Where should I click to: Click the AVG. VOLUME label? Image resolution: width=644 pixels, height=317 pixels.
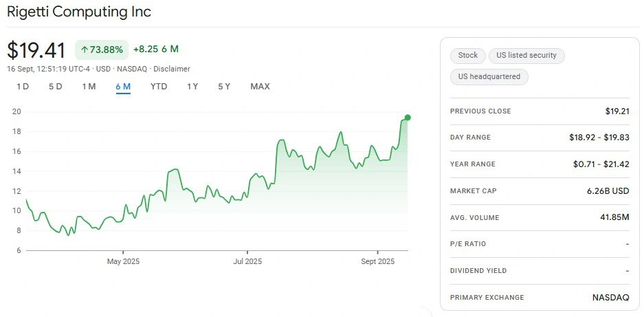click(x=475, y=217)
